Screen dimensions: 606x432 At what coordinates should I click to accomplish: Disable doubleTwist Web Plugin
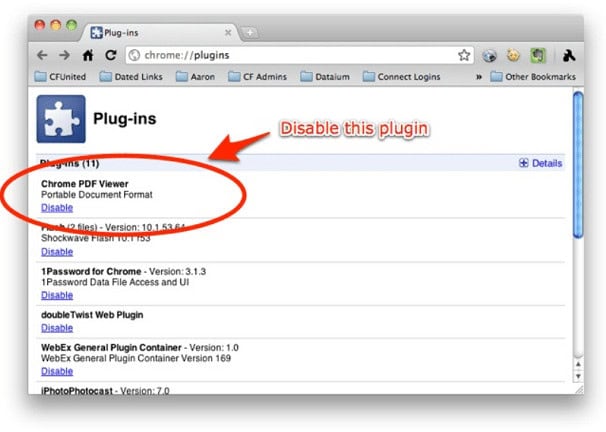(57, 328)
